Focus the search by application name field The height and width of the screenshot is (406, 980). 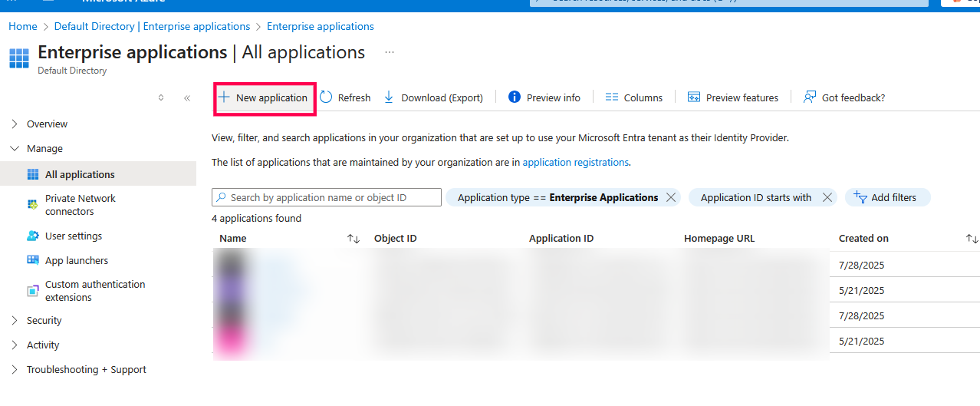pyautogui.click(x=327, y=197)
